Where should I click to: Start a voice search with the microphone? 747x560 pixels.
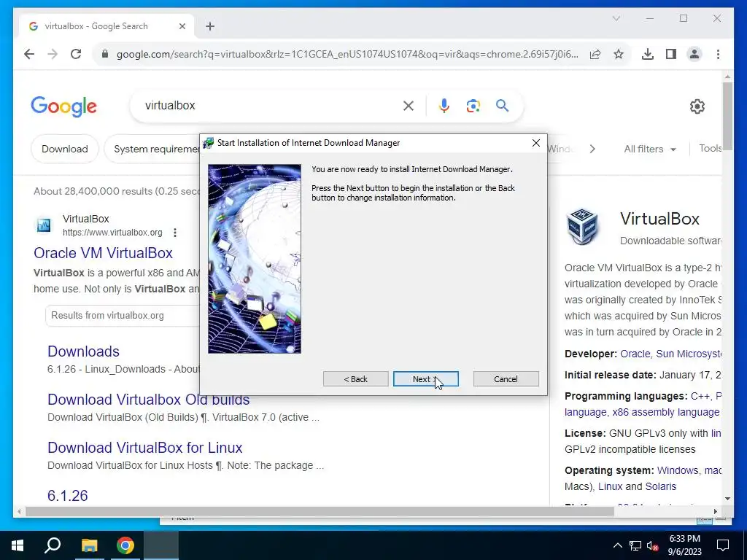click(444, 106)
